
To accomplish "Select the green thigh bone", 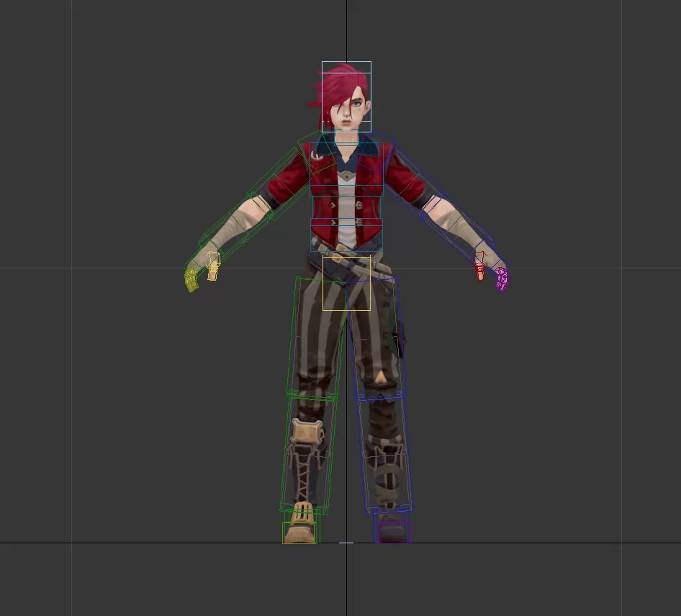I will click(317, 337).
